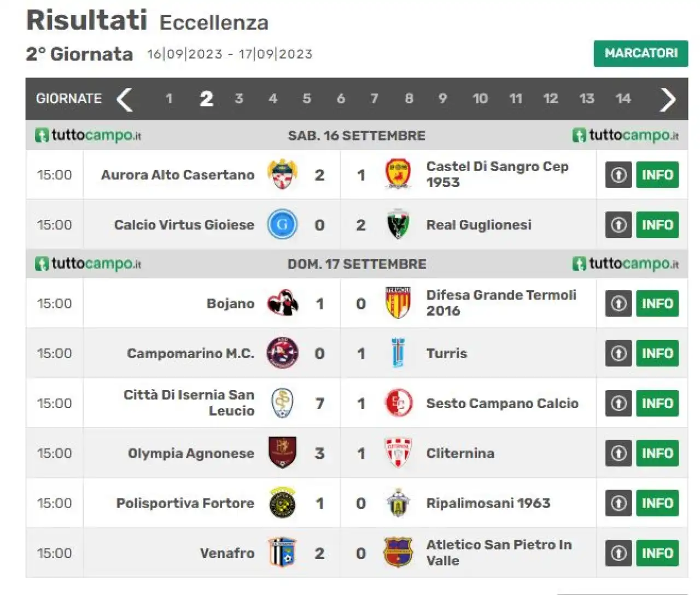Click the Aurora Alto Casertano team crest
The height and width of the screenshot is (595, 700).
[x=282, y=174]
